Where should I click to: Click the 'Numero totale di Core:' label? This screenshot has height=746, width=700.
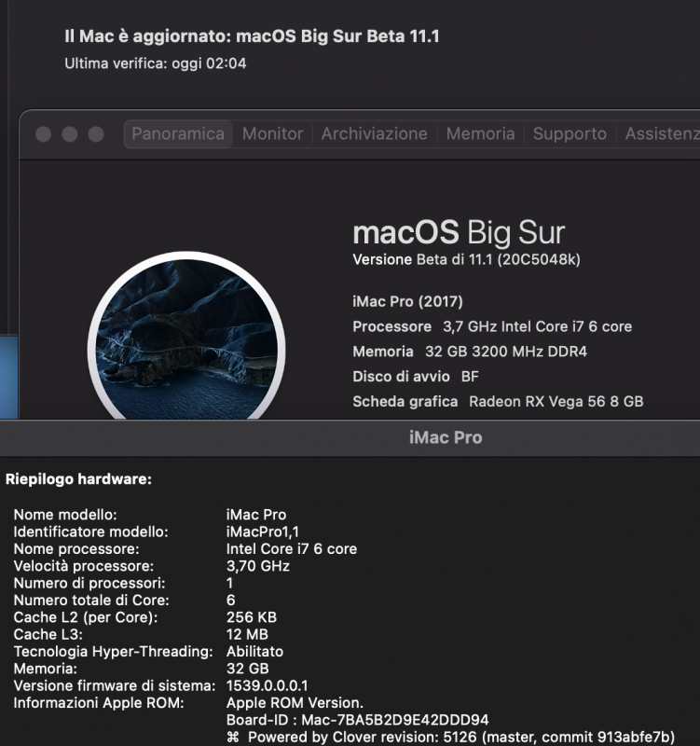(x=91, y=601)
